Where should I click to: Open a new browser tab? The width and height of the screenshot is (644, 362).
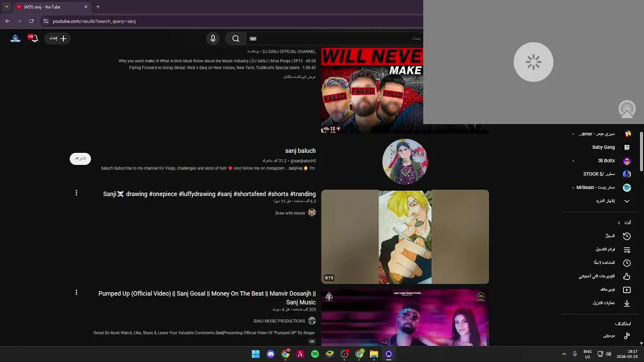point(98,7)
